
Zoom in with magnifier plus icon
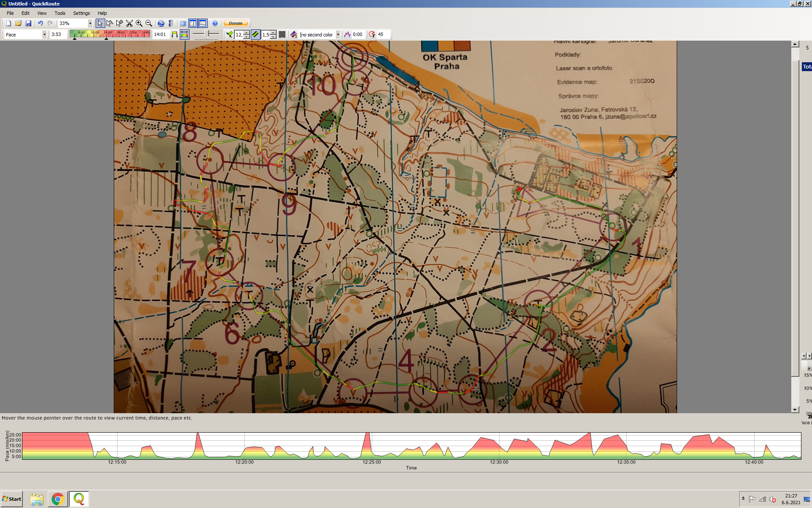click(x=139, y=23)
